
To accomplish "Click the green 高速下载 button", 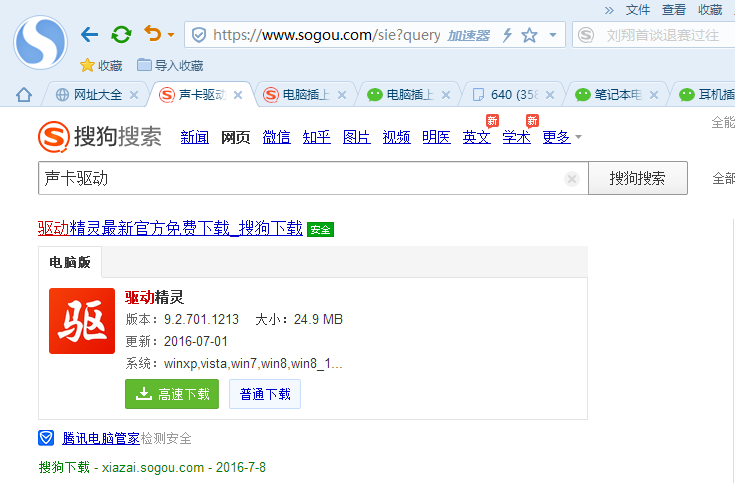I will click(x=172, y=394).
